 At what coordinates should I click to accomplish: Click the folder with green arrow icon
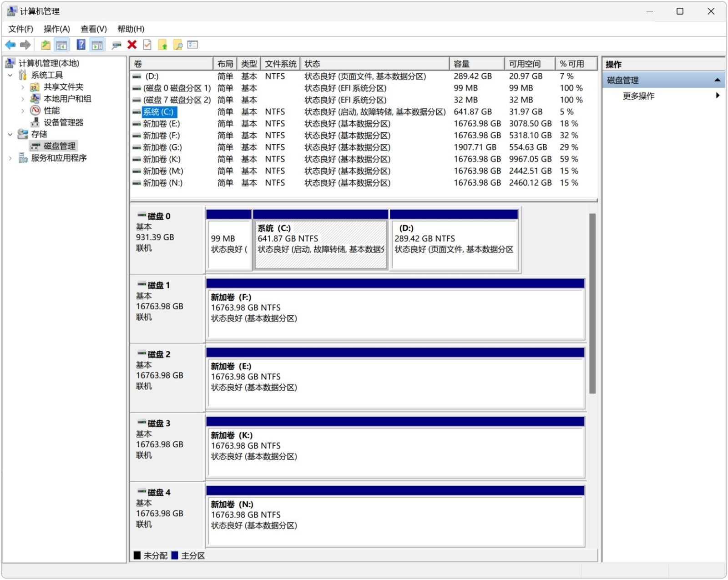click(163, 45)
